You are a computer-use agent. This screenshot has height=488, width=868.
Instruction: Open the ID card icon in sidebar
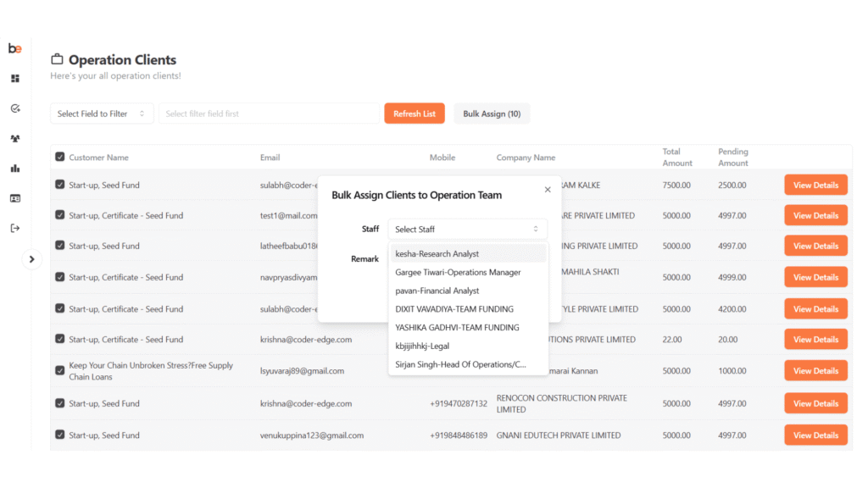(x=15, y=198)
